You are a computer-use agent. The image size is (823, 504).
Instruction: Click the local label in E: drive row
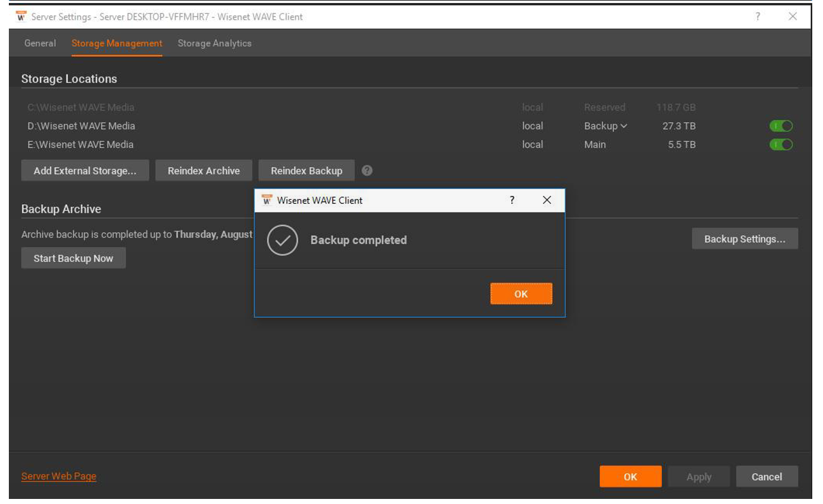pyautogui.click(x=533, y=144)
